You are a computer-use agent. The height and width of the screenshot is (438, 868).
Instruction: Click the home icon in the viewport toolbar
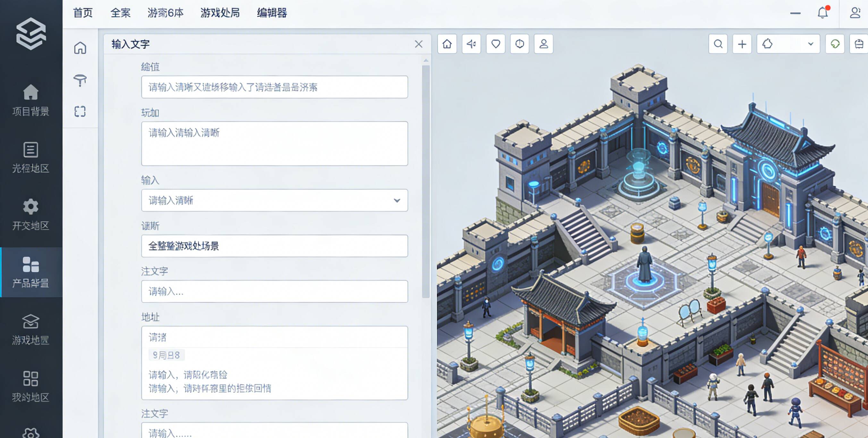pos(447,44)
